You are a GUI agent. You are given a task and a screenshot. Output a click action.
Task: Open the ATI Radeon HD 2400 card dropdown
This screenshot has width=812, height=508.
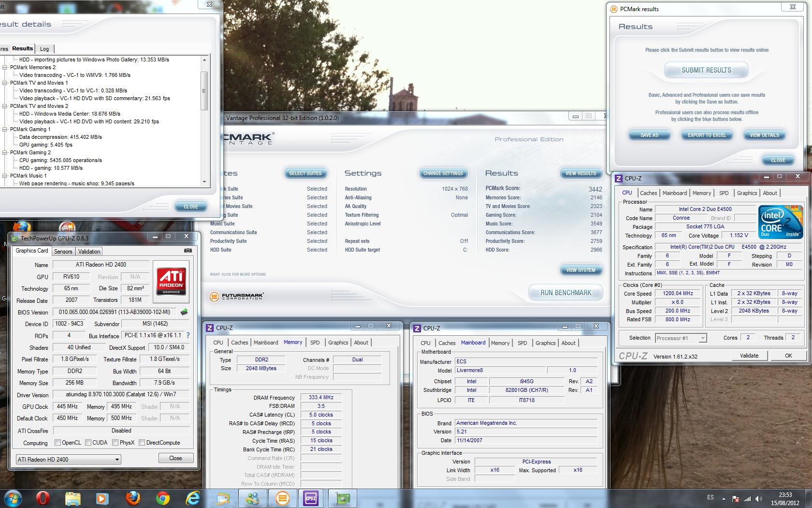[x=68, y=459]
